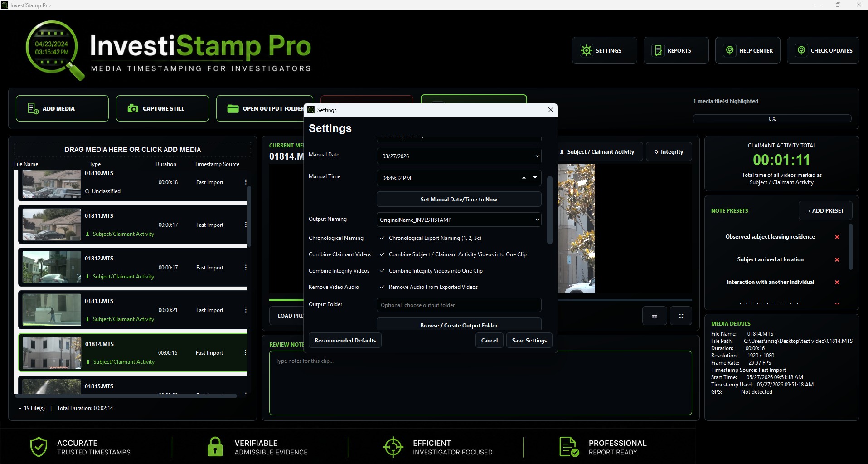Image resolution: width=868 pixels, height=464 pixels.
Task: Add a new note preset
Action: [x=825, y=210]
